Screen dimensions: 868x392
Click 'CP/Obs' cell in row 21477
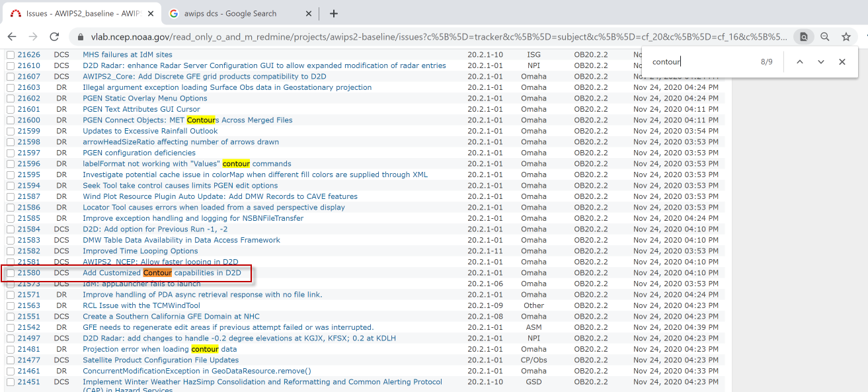pos(533,360)
